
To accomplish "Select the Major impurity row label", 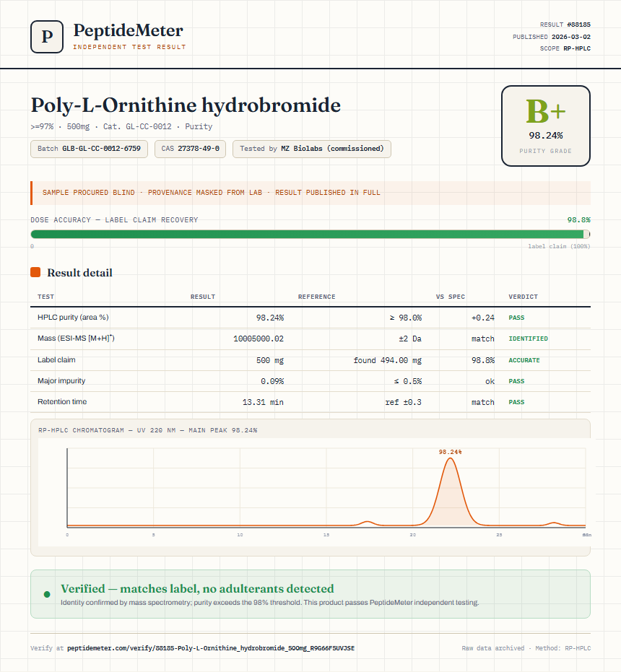I will click(61, 380).
